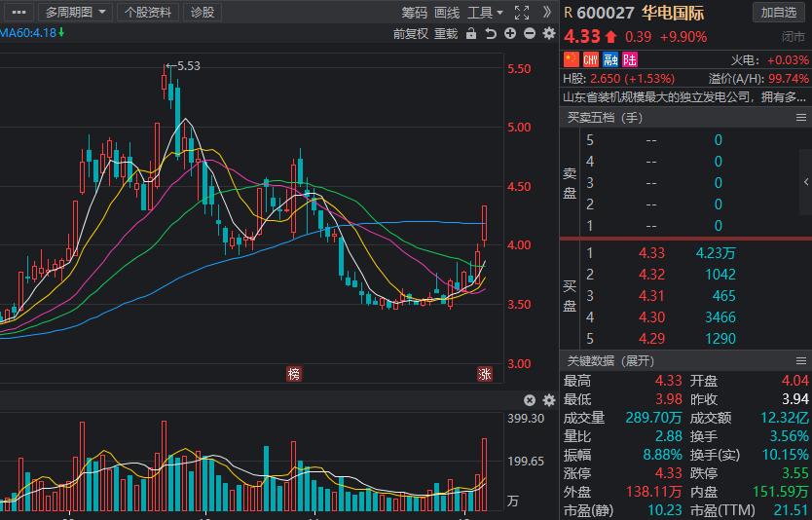The height and width of the screenshot is (520, 812).
Task: Click the undo arrow icon
Action: [x=491, y=34]
